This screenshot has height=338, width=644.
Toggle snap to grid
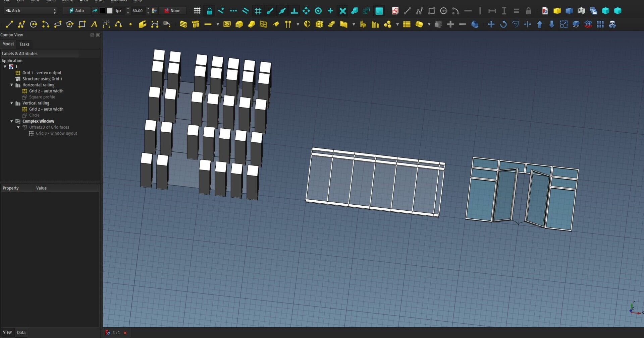(258, 11)
